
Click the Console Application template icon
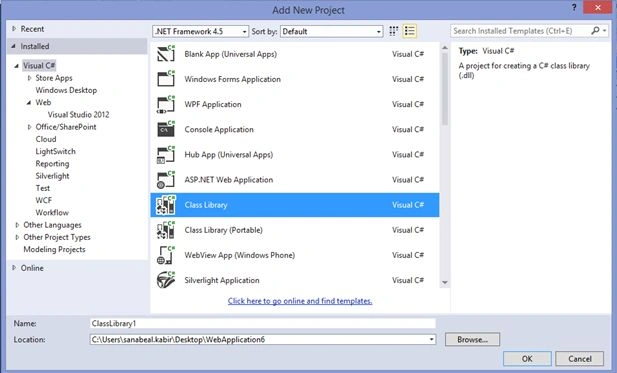tap(166, 129)
